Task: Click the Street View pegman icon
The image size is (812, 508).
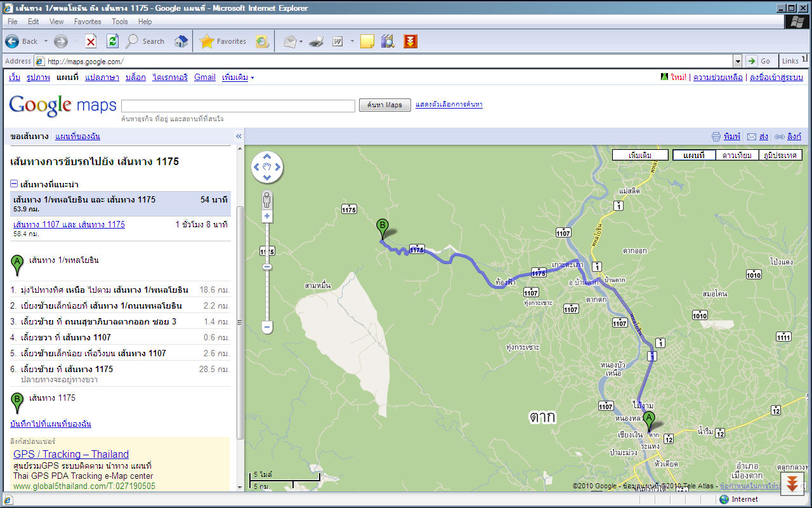Action: [x=267, y=200]
